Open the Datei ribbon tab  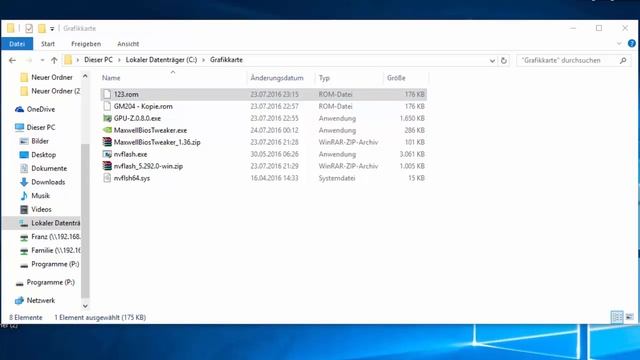17,44
